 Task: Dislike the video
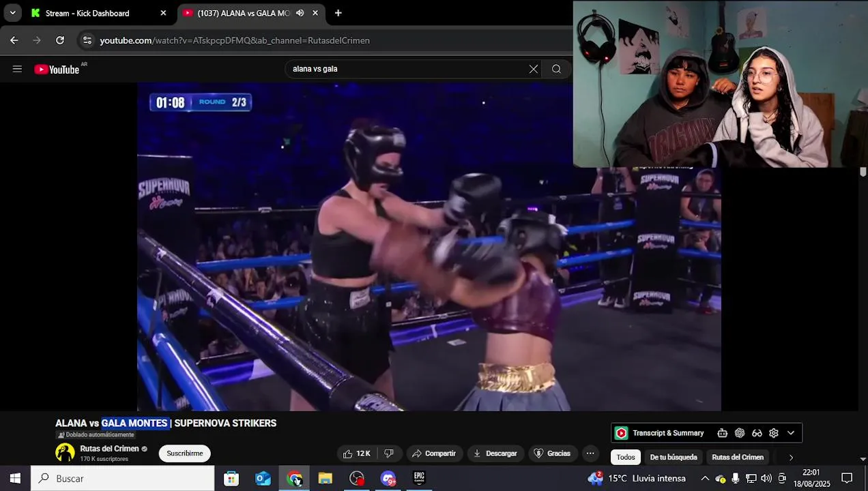[388, 453]
